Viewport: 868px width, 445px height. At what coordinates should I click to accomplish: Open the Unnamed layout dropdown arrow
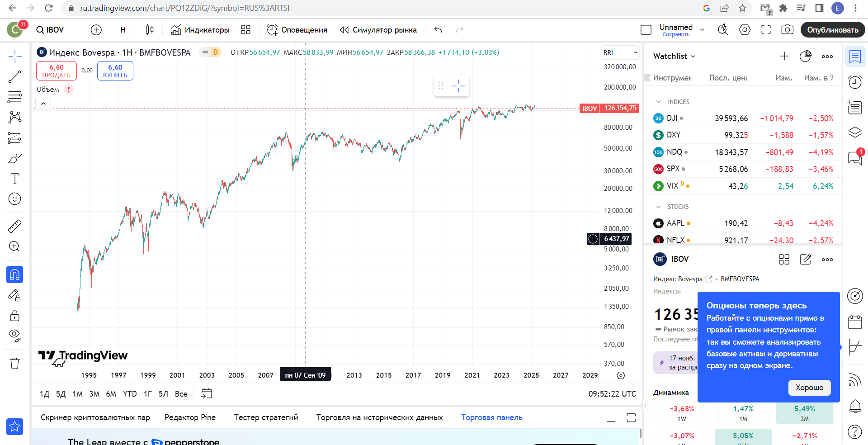pos(702,30)
